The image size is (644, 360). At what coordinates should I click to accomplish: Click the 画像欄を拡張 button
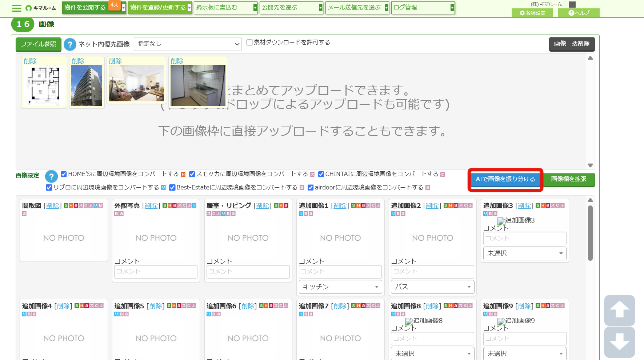pos(569,180)
